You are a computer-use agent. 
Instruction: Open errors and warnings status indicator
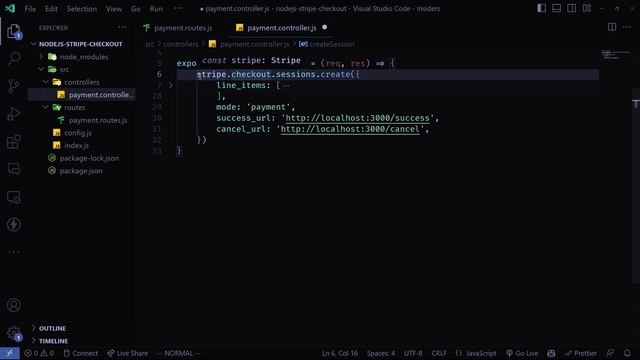pyautogui.click(x=39, y=353)
